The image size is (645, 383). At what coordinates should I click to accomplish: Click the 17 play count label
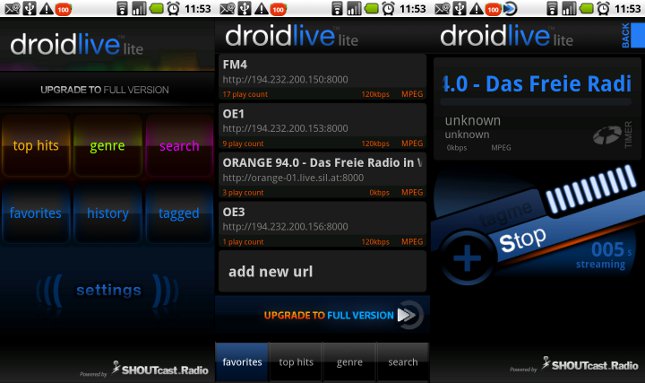245,94
